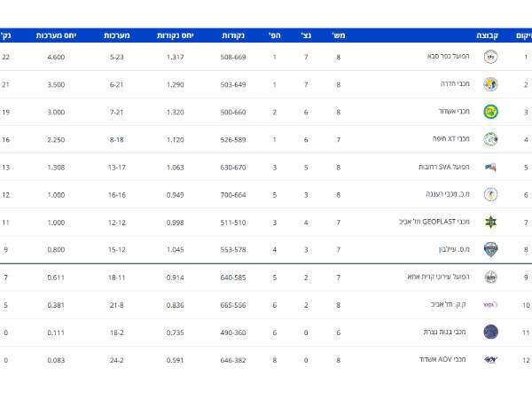Click the הפועל כפר סבא team logo
The height and width of the screenshot is (399, 532).
[490, 57]
